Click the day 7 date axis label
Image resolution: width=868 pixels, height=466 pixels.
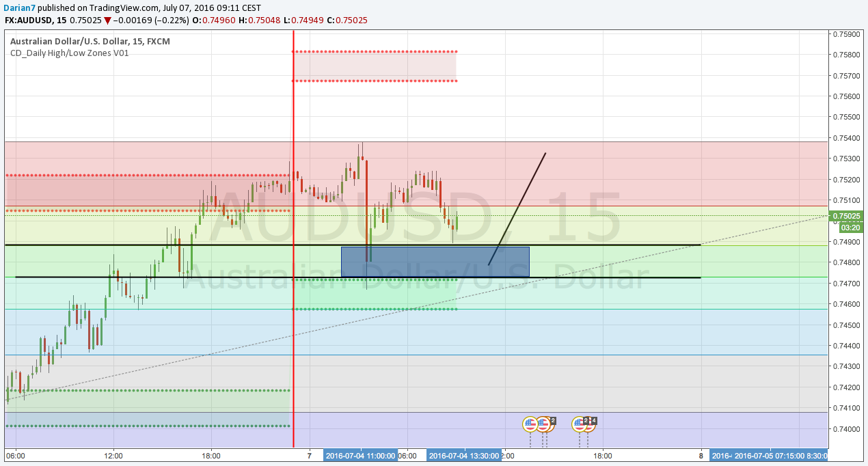point(310,456)
